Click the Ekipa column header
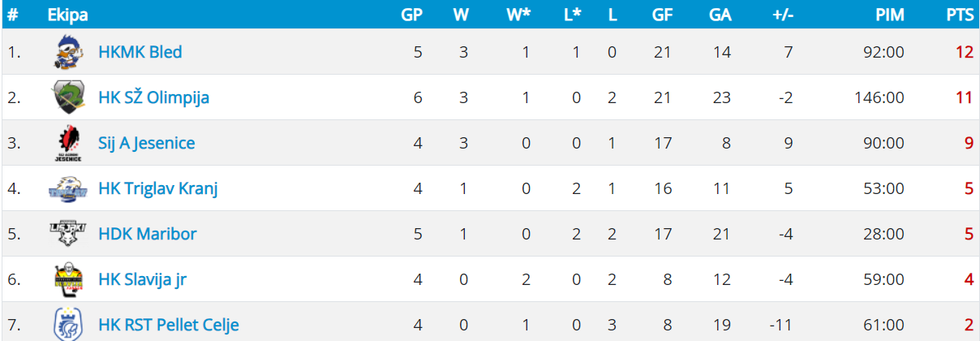The height and width of the screenshot is (341, 980). 67,15
